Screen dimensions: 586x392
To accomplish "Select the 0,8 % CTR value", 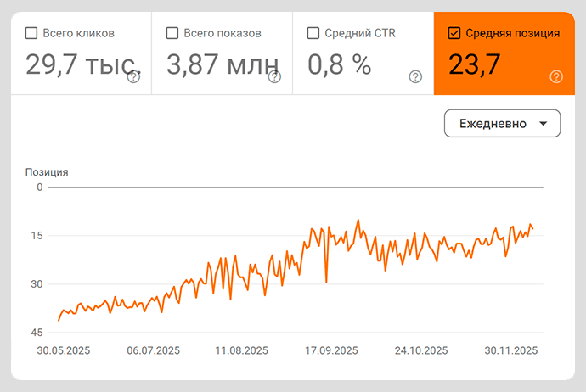I will pos(339,64).
